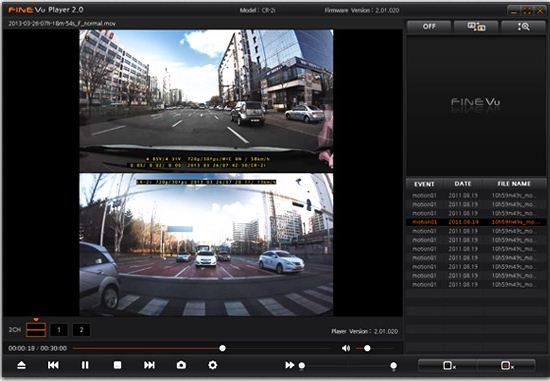Click the eject/open file icon
The image size is (550, 381).
click(x=21, y=365)
